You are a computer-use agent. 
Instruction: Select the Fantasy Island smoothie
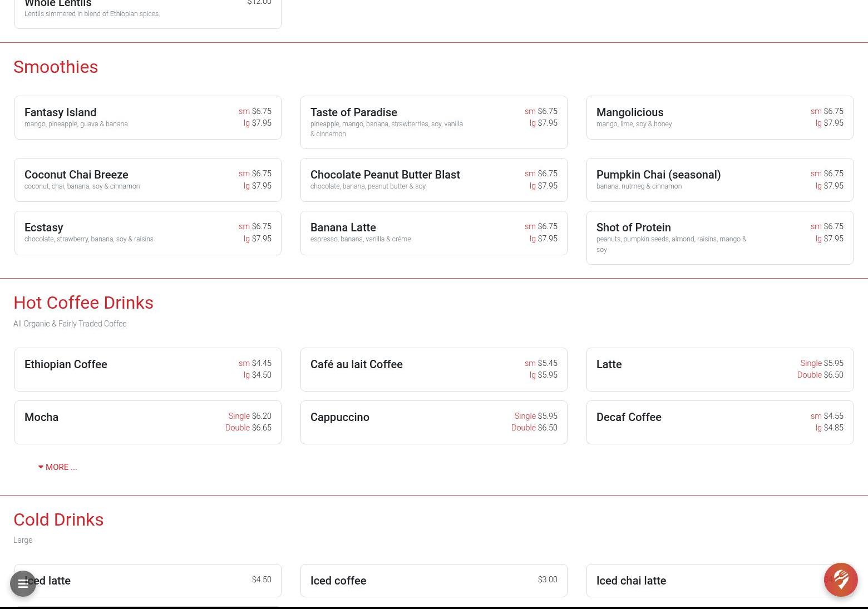coord(147,117)
